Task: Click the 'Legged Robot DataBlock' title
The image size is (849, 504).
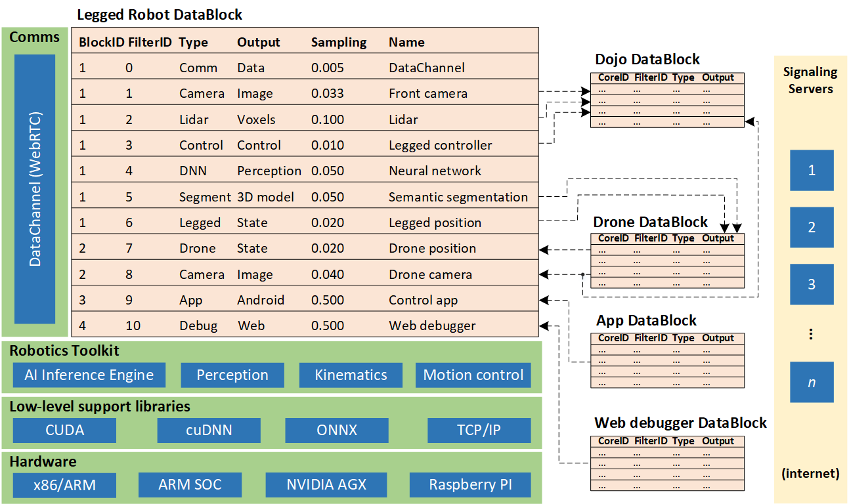Action: (x=160, y=14)
